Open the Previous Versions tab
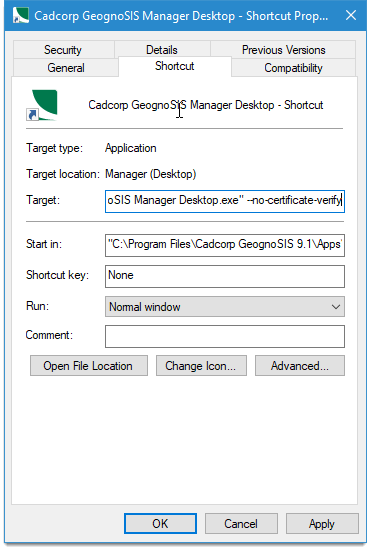This screenshot has width=371, height=551. (283, 50)
